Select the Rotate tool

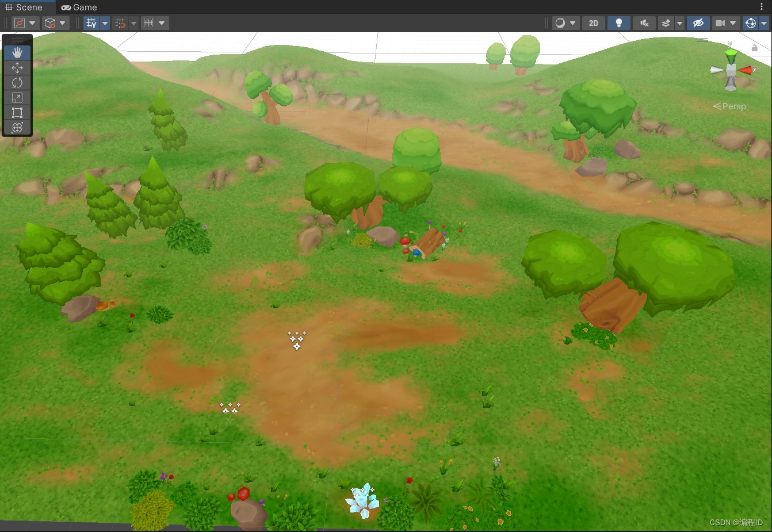(x=17, y=82)
